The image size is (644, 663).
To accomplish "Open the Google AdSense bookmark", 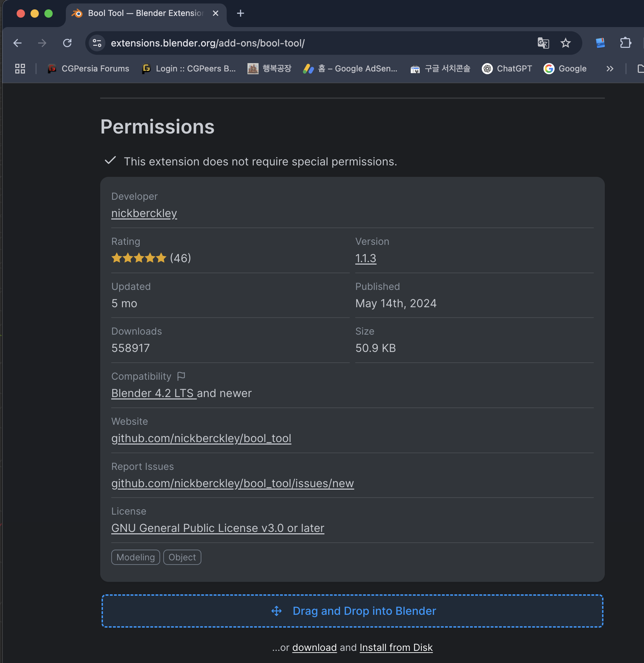I will (350, 69).
